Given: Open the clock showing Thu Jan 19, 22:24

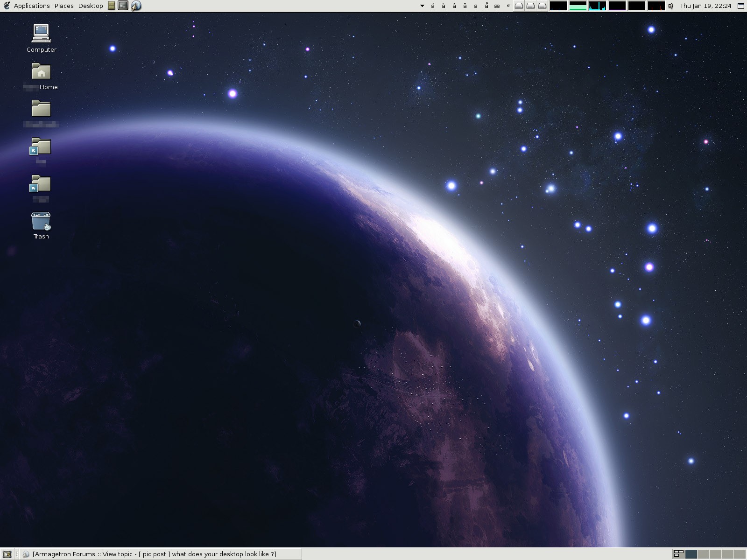Looking at the screenshot, I should click(x=705, y=6).
